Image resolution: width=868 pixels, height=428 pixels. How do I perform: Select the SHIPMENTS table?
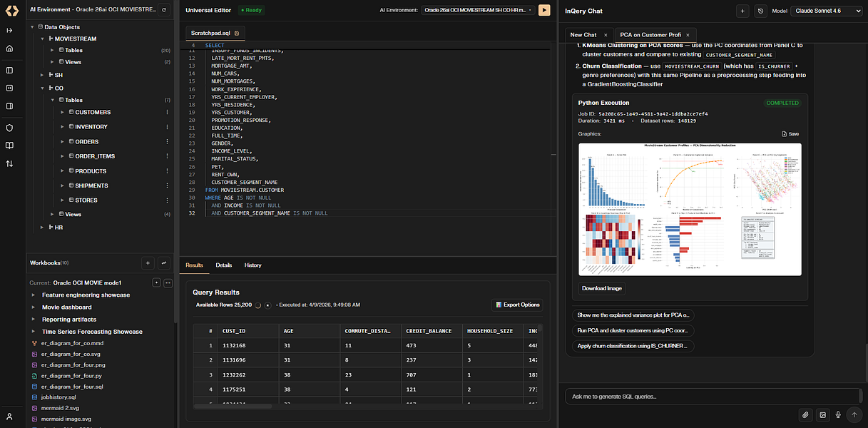pos(91,185)
